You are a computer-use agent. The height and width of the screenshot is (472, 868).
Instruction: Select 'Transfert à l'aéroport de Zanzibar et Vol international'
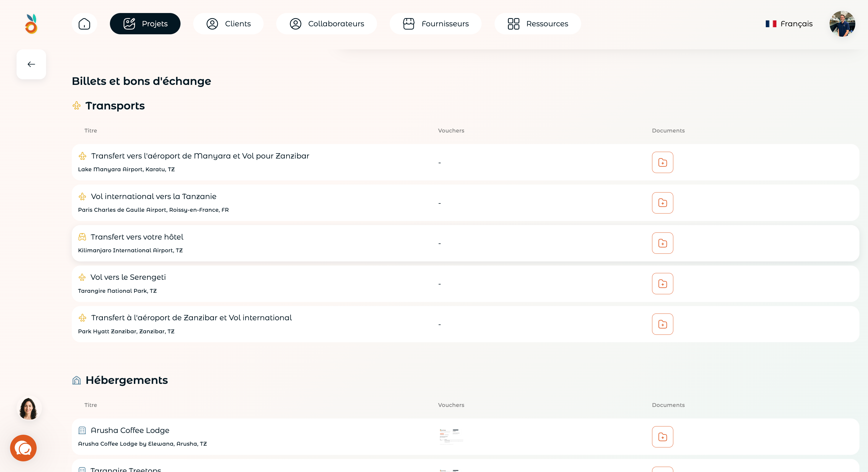click(191, 318)
